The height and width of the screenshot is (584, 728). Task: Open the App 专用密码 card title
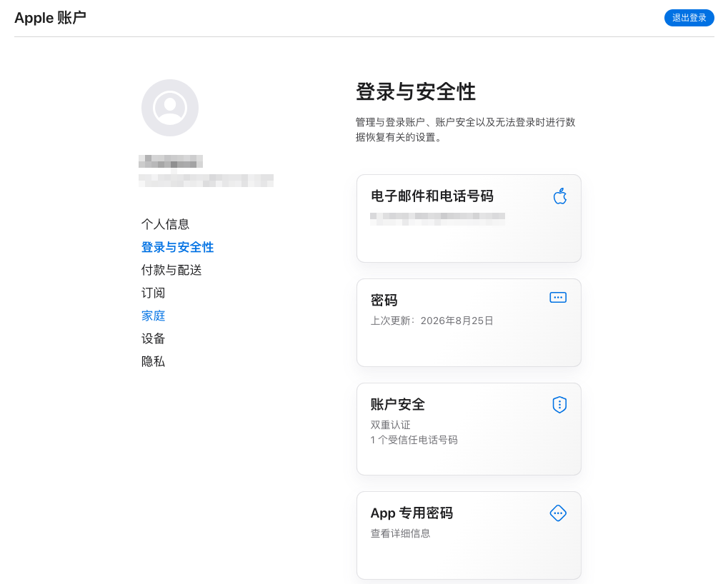(x=412, y=513)
